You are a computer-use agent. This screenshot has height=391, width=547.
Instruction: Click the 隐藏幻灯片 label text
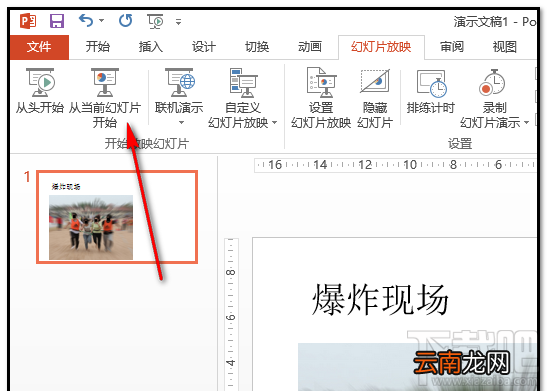tap(375, 115)
